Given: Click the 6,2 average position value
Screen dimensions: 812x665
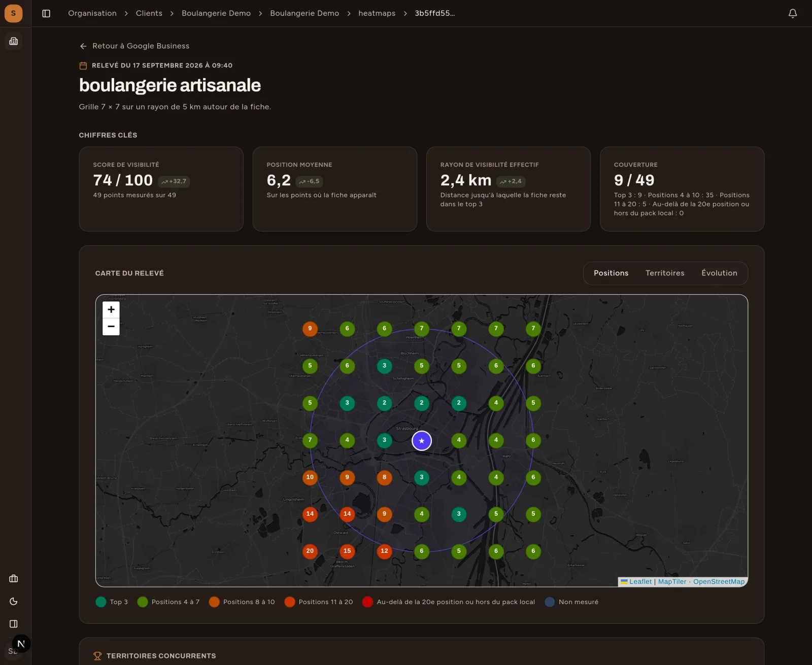Looking at the screenshot, I should click(279, 180).
